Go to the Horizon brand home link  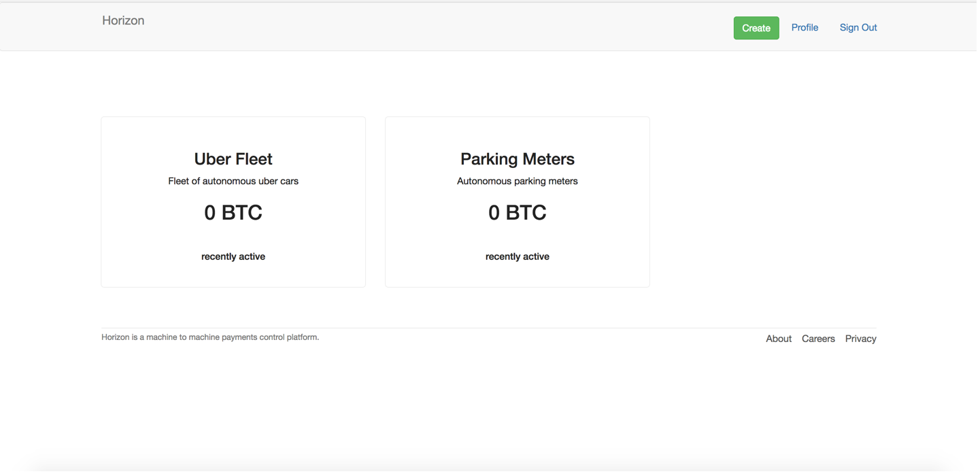pos(124,20)
